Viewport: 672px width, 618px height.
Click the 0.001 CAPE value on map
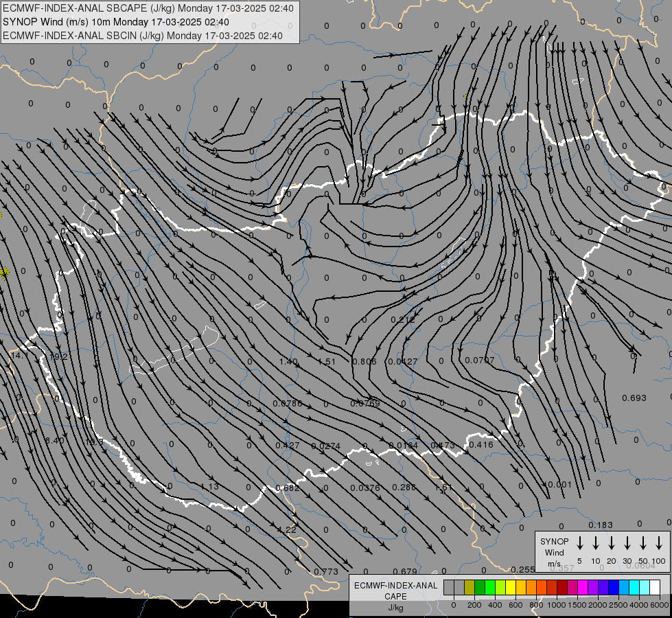point(559,485)
